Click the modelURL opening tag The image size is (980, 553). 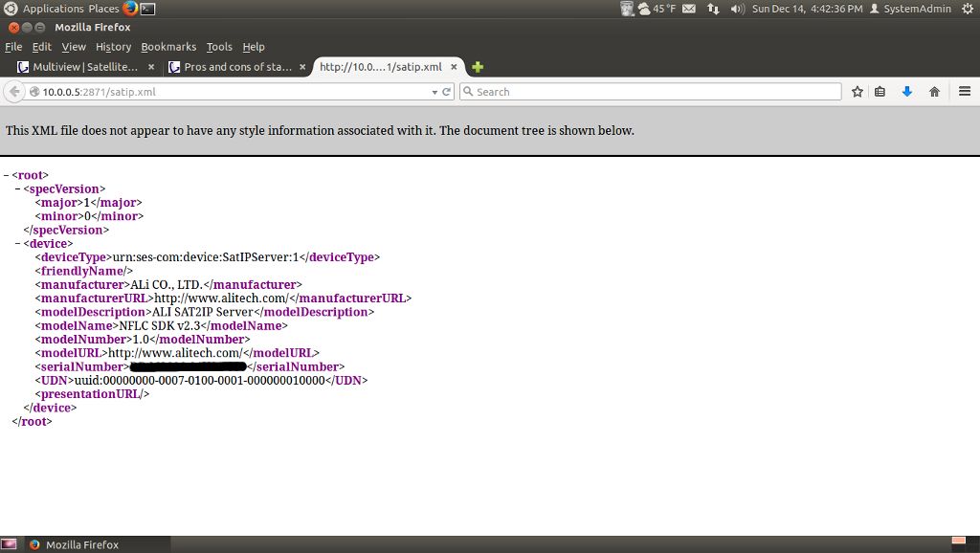click(x=71, y=353)
